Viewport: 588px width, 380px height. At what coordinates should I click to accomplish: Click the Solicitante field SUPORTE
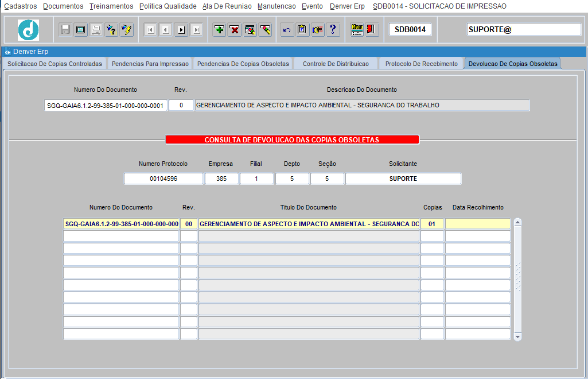[x=403, y=179]
